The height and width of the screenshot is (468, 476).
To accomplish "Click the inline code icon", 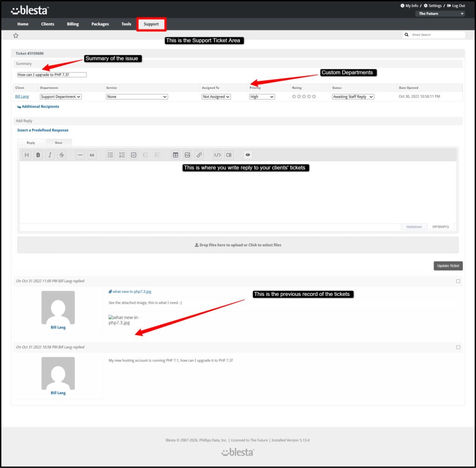I will click(x=217, y=155).
